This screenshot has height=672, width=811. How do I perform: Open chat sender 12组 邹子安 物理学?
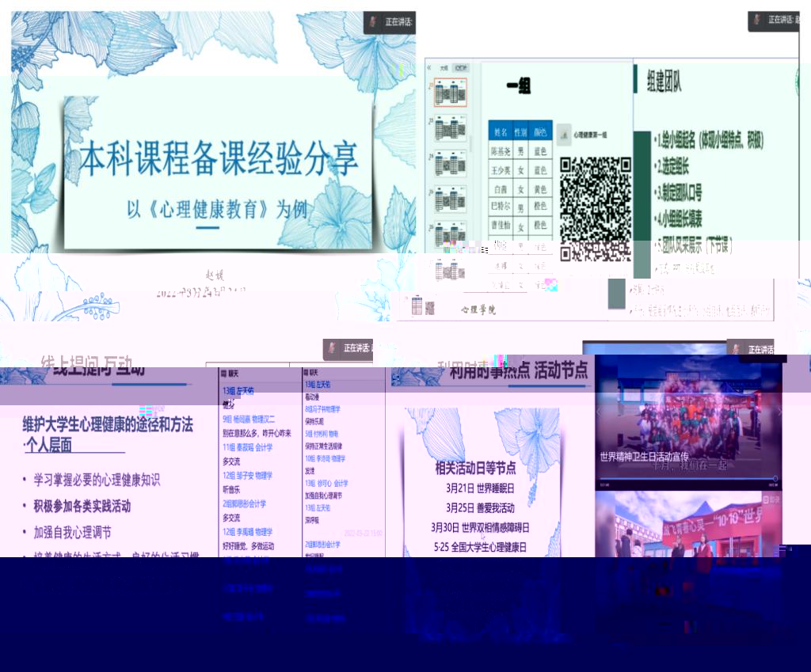[x=247, y=476]
